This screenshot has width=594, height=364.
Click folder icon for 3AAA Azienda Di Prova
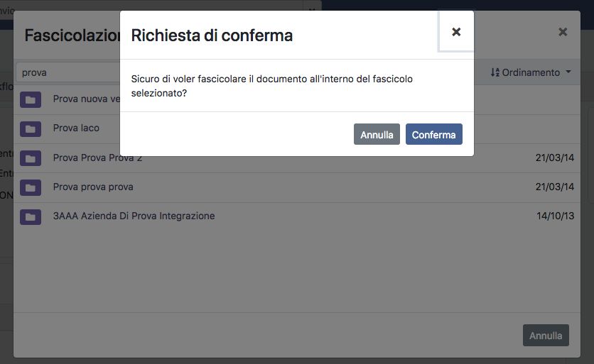30,216
